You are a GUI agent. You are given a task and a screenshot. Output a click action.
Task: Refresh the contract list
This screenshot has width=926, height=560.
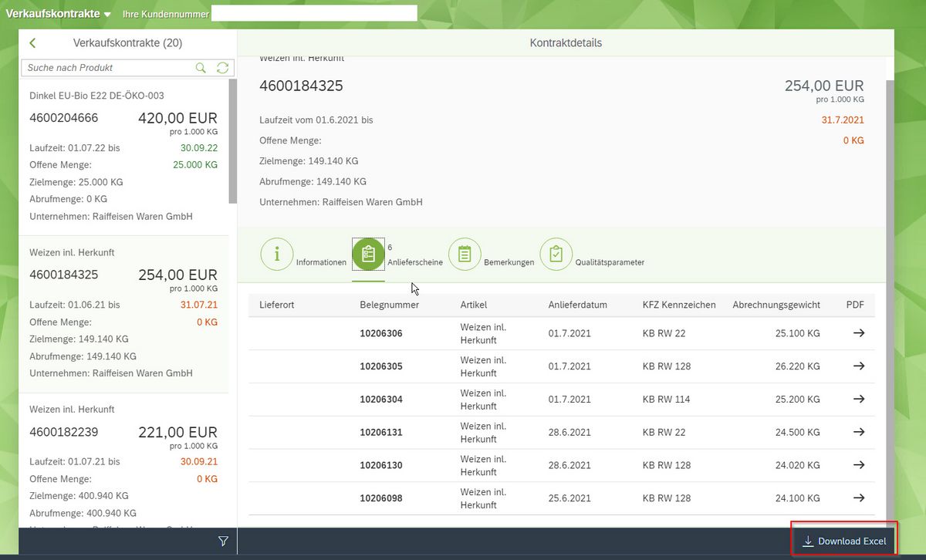(x=223, y=68)
